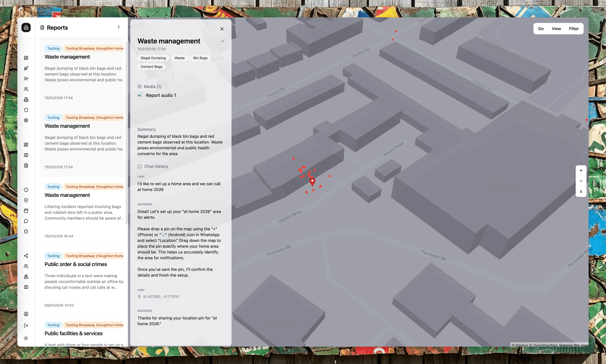Viewport: 606px width, 364px height.
Task: Select the map pin icon in sidebar
Action: [x=26, y=277]
